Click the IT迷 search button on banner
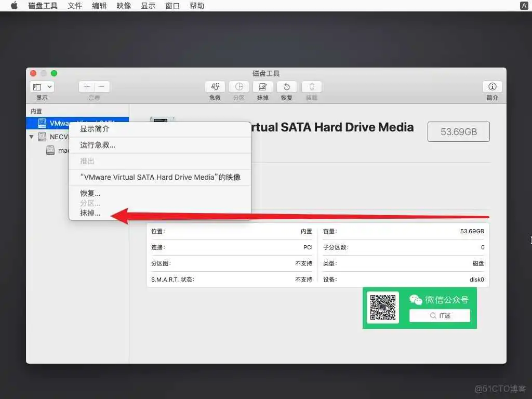This screenshot has height=399, width=532. click(x=440, y=315)
